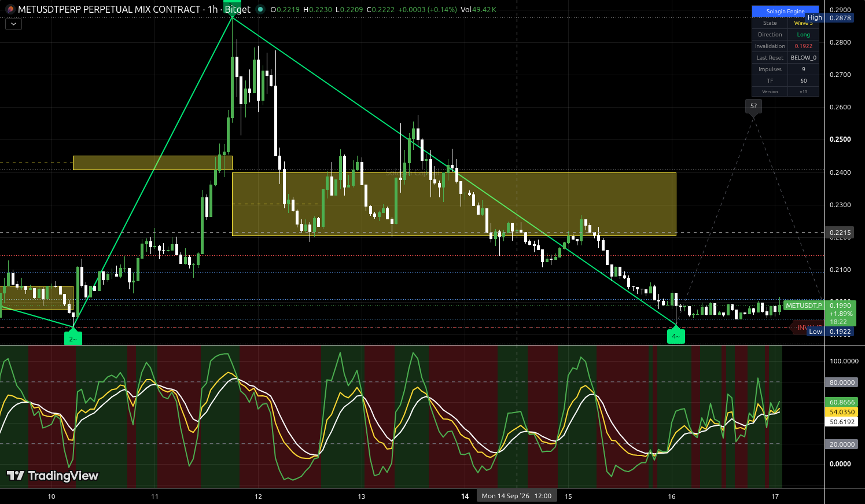Click the '60' timeframe value
The image size is (865, 504).
click(804, 81)
